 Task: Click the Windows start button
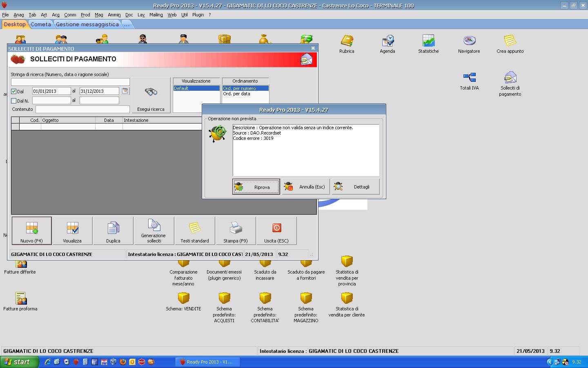coord(20,362)
